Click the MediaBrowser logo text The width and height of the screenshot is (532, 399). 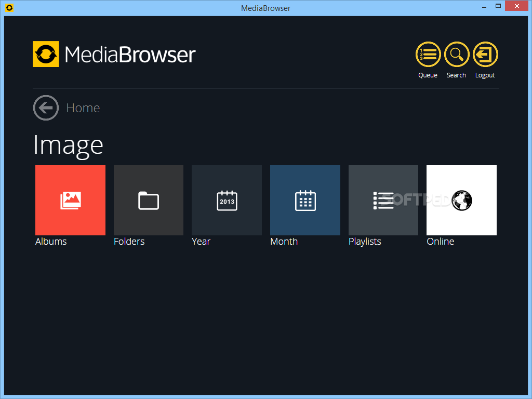click(130, 54)
